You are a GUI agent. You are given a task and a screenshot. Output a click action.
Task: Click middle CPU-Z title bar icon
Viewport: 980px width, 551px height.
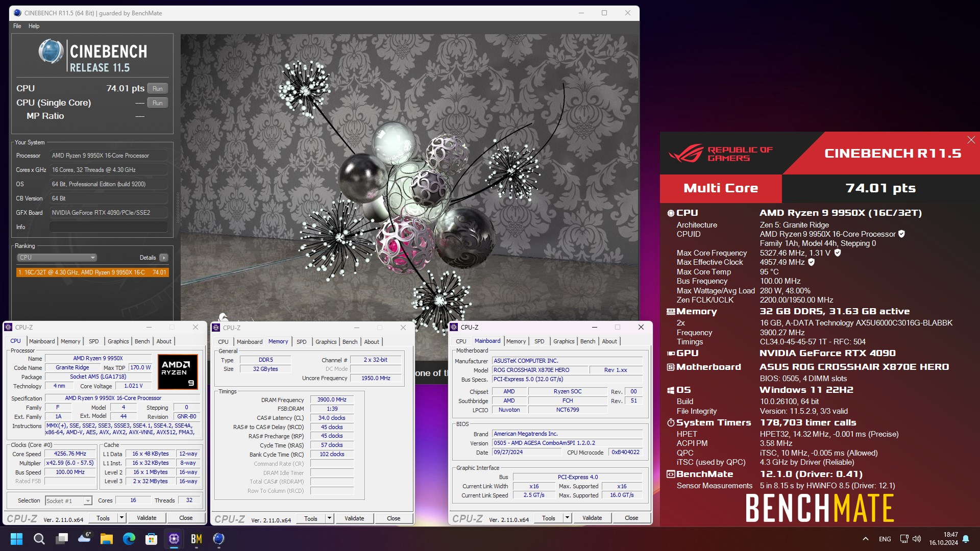click(x=216, y=328)
